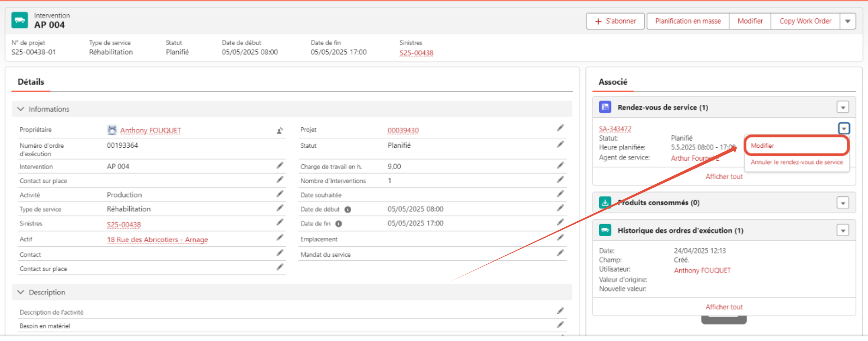Edit the Nombre d'Interventions pencil icon
This screenshot has width=868, height=341.
560,180
